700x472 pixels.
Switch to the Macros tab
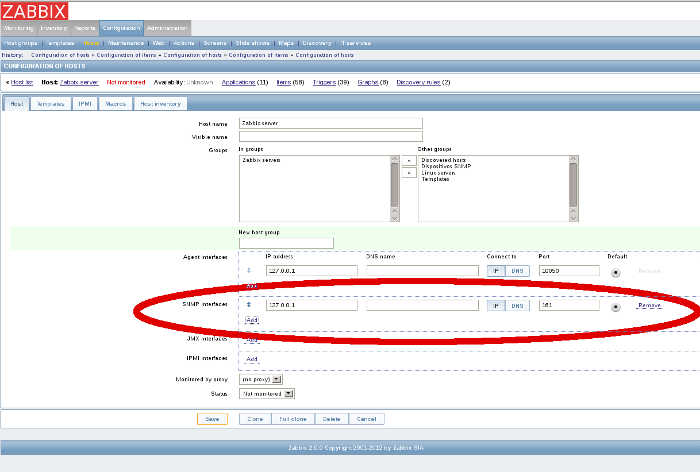tap(115, 103)
